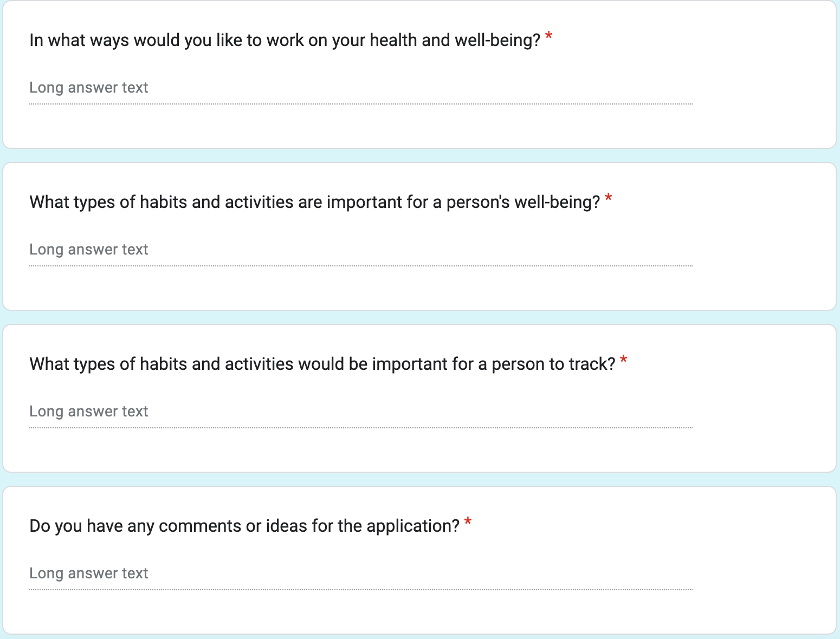Click the answer field for comments or ideas
Image resolution: width=840 pixels, height=639 pixels.
(361, 574)
